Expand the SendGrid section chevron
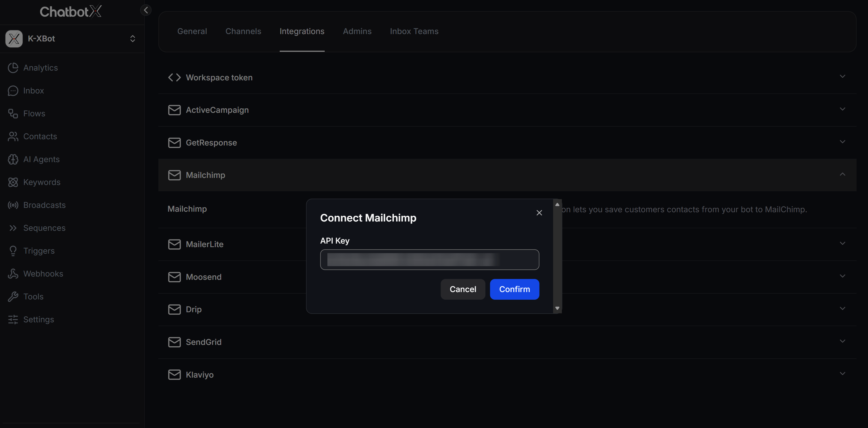The image size is (868, 428). 842,341
